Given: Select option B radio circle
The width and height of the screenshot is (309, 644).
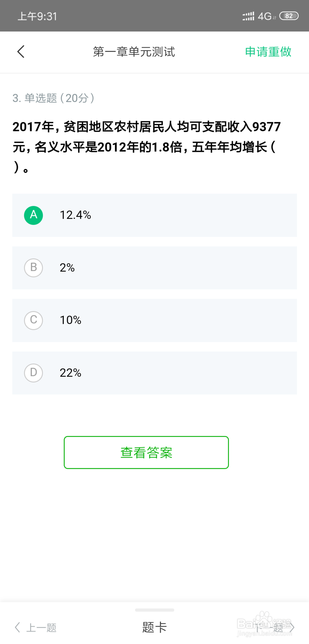Looking at the screenshot, I should (x=33, y=268).
